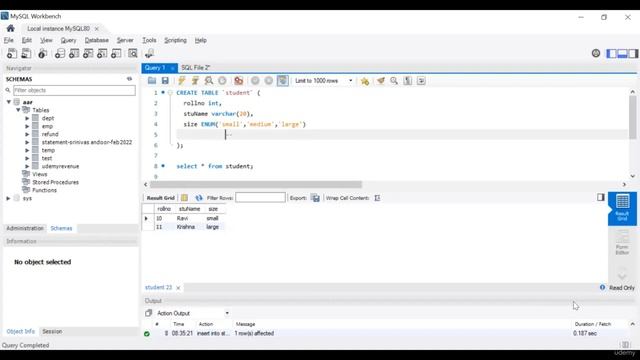The width and height of the screenshot is (640, 360).
Task: Expand the dept table
Action: click(27, 118)
